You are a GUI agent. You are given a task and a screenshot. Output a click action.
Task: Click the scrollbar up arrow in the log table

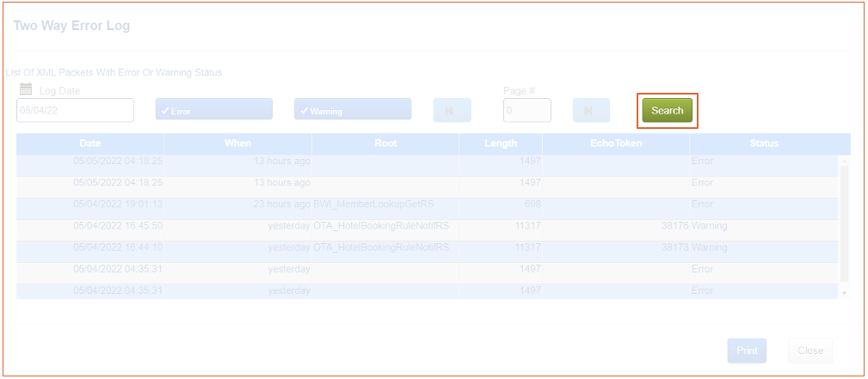845,161
